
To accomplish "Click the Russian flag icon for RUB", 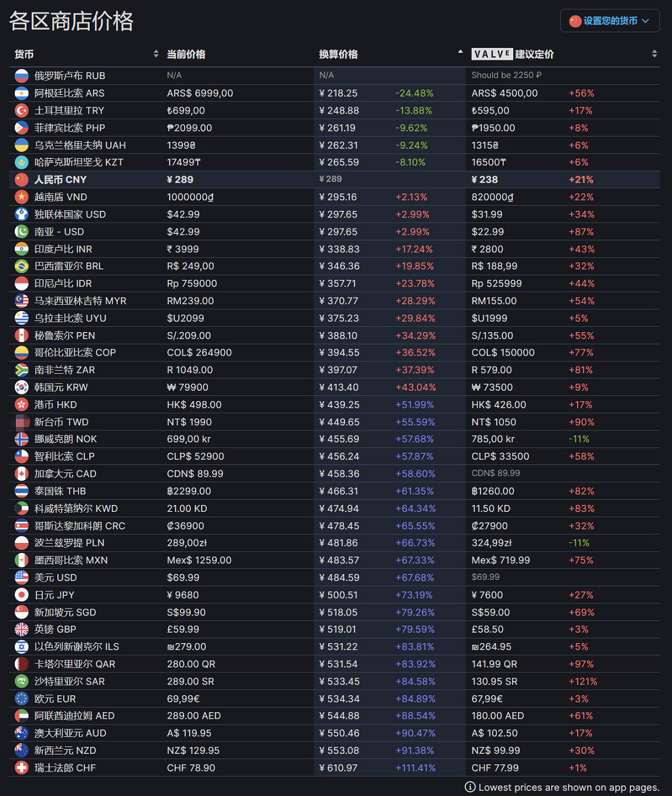I will click(x=22, y=76).
